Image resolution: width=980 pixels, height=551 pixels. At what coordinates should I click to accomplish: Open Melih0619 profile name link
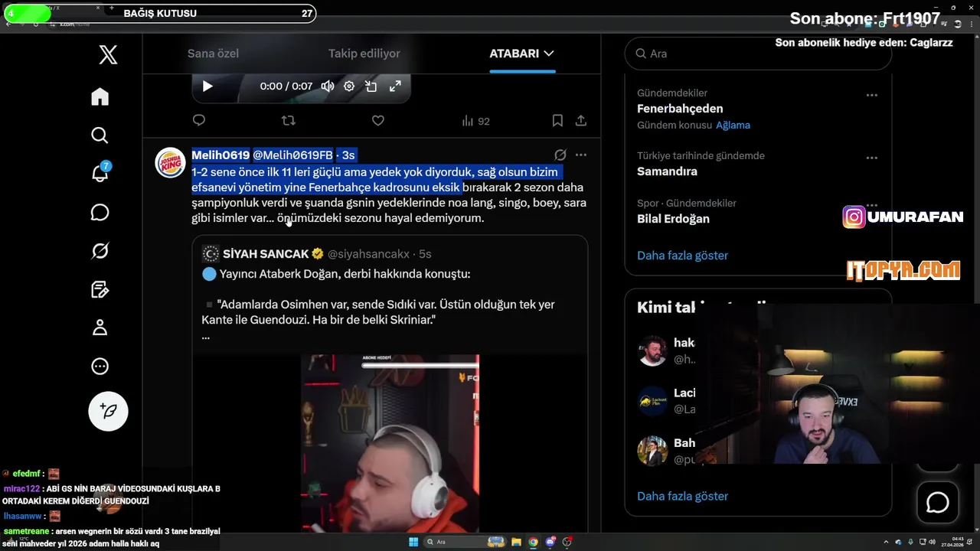point(220,155)
